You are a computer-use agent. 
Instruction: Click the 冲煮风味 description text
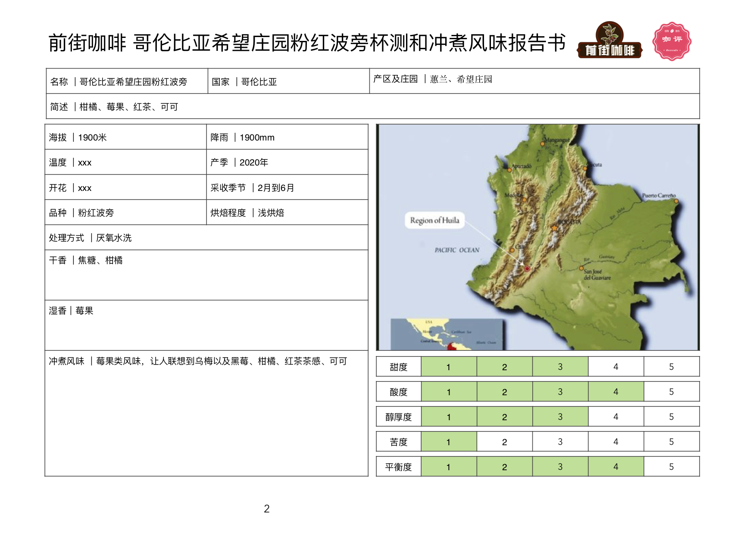click(x=198, y=361)
